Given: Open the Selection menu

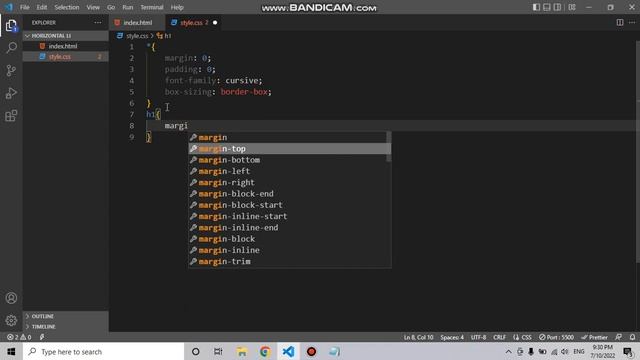Looking at the screenshot, I should pos(67,7).
